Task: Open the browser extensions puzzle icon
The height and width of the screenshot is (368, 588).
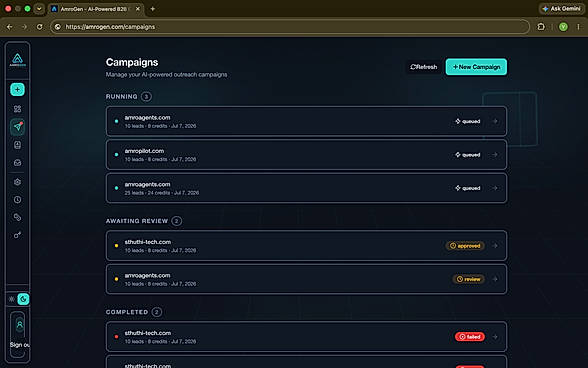Action: [x=541, y=27]
